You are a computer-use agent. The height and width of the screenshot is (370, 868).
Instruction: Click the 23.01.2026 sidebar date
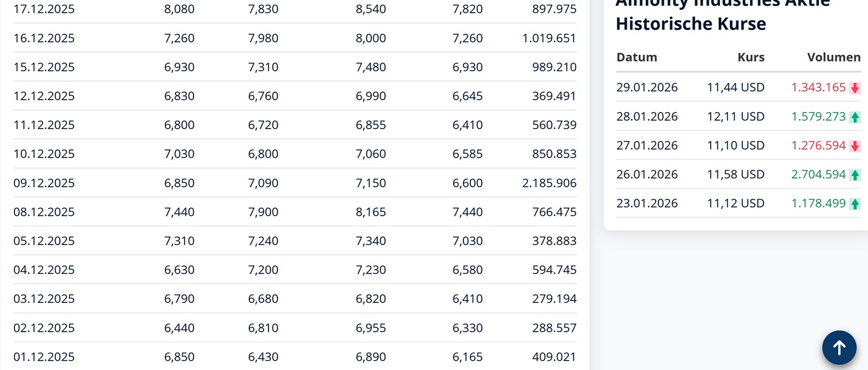pyautogui.click(x=647, y=203)
